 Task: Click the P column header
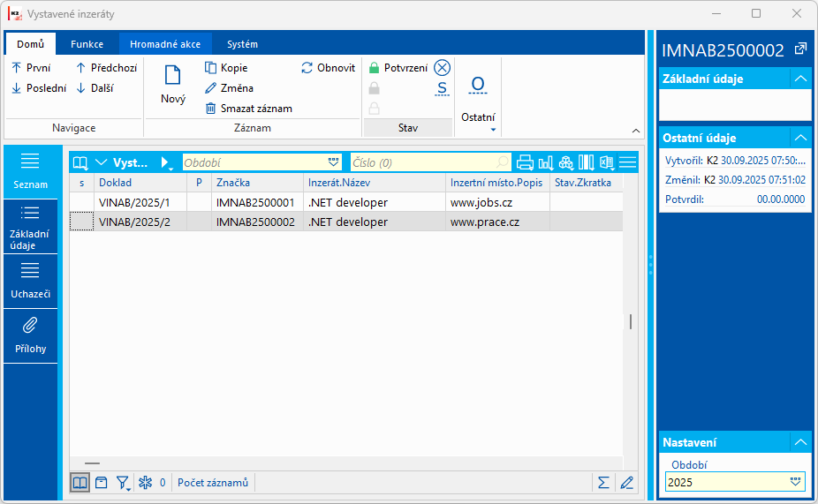pos(199,183)
